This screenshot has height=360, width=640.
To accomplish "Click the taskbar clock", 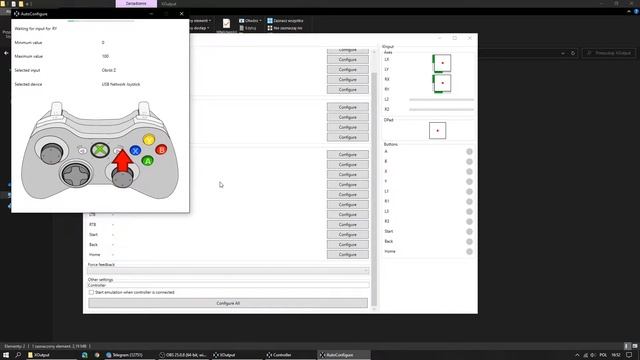I will [x=616, y=355].
